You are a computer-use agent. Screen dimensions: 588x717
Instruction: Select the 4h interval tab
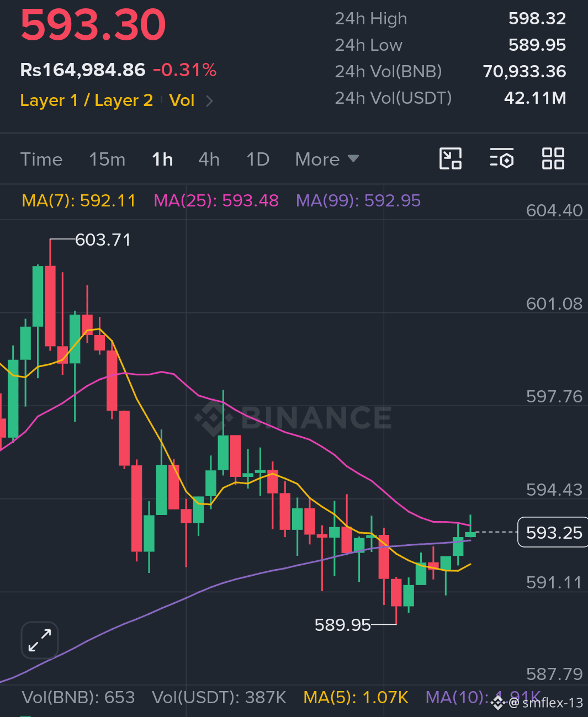coord(209,160)
